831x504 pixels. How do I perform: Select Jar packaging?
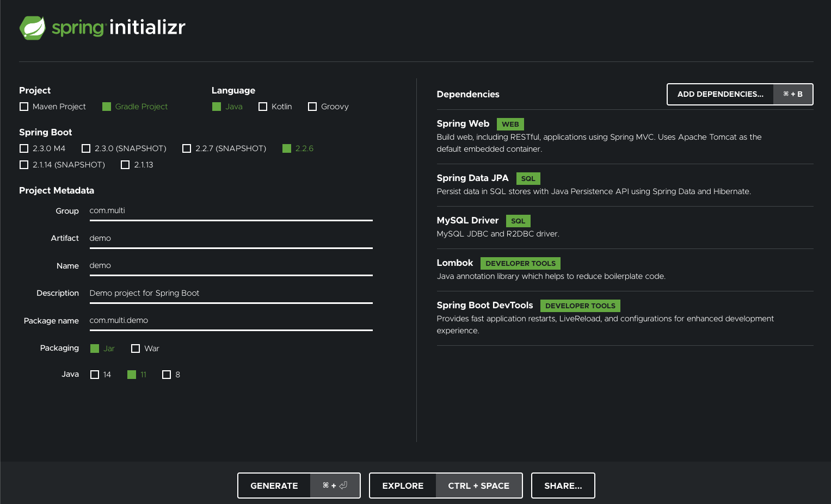[102, 349]
